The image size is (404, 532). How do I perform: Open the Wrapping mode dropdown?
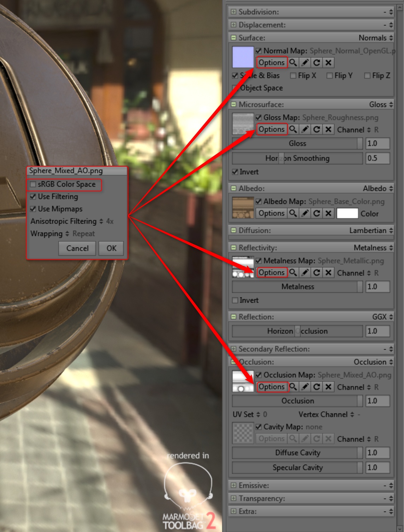(67, 234)
